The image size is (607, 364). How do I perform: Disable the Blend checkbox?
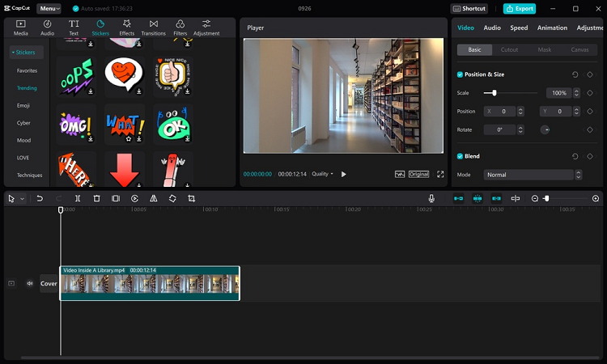[x=461, y=156]
